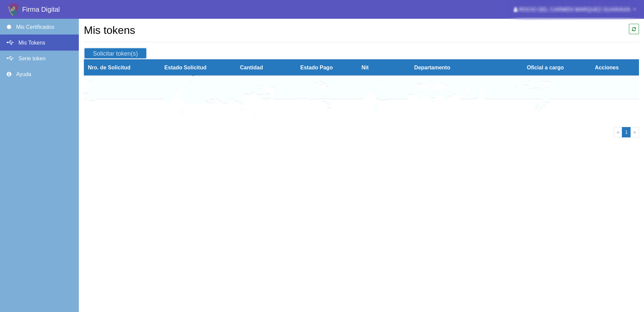Viewport: 644px width, 312px height.
Task: Click the Firma Digital title link
Action: 41,9
